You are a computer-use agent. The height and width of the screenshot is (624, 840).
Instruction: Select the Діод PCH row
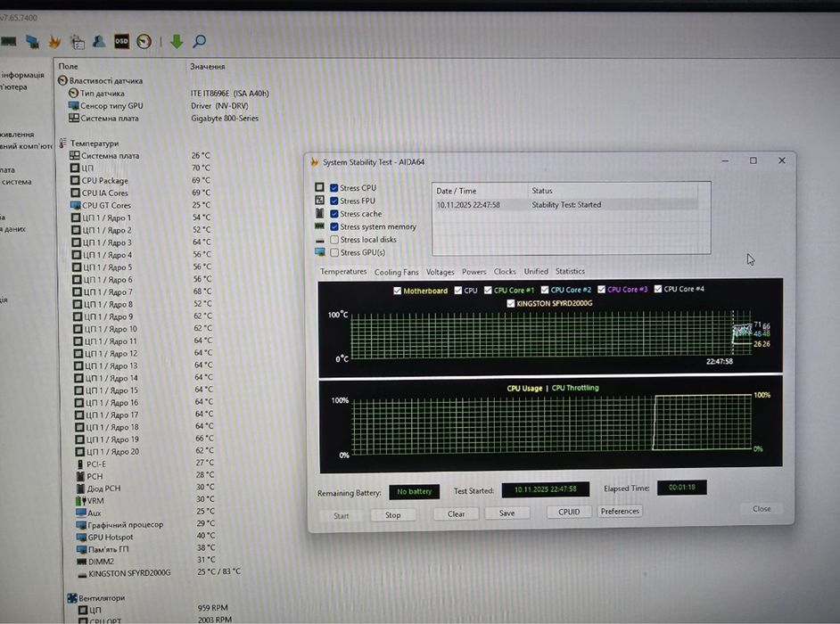[x=144, y=489]
